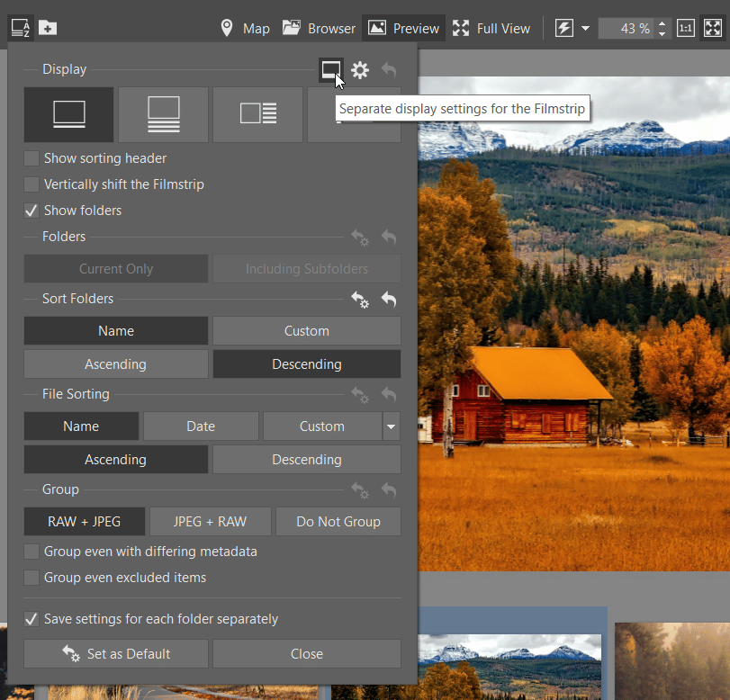Viewport: 730px width, 700px height.
Task: Click the fit-to-screen icon in the toolbar
Action: click(x=714, y=28)
